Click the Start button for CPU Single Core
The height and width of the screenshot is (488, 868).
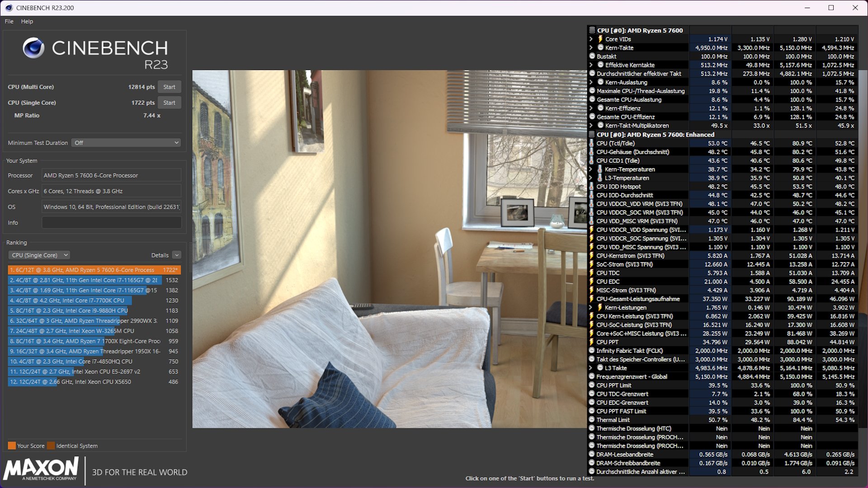tap(170, 101)
